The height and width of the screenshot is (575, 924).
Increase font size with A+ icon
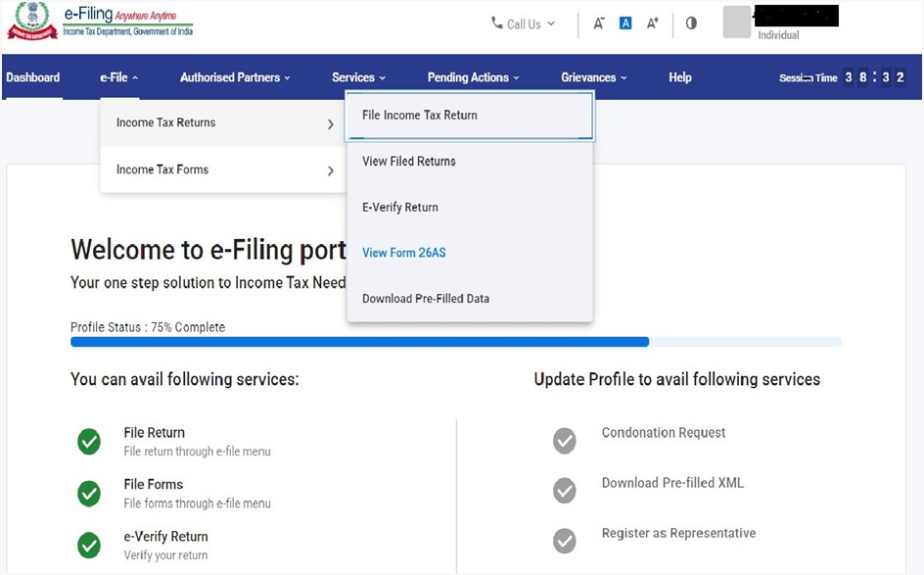[x=653, y=24]
